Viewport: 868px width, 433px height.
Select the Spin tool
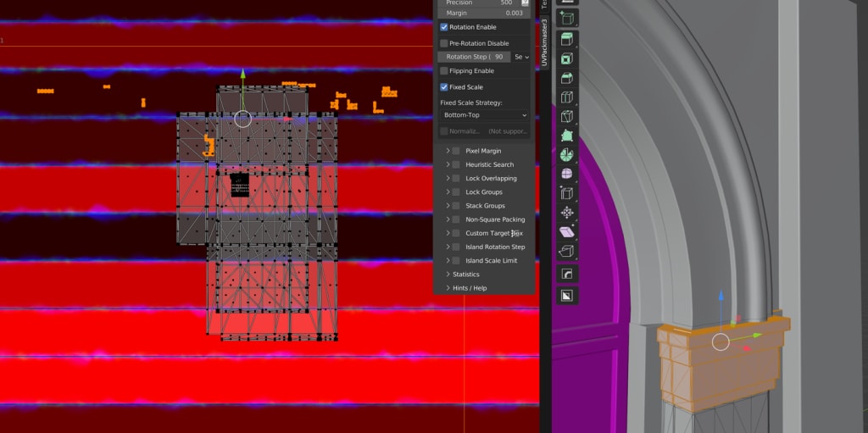pyautogui.click(x=567, y=155)
